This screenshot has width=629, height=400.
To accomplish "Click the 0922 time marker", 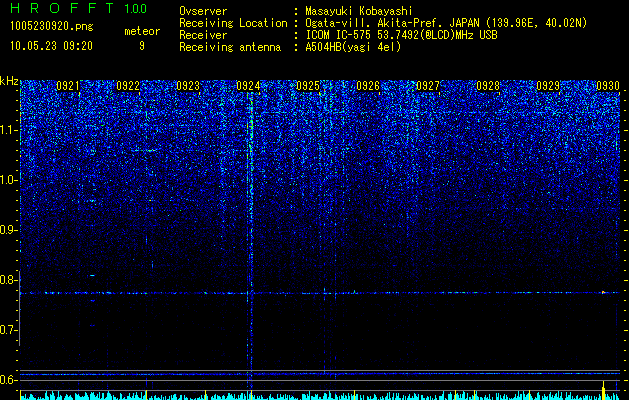I will [128, 86].
